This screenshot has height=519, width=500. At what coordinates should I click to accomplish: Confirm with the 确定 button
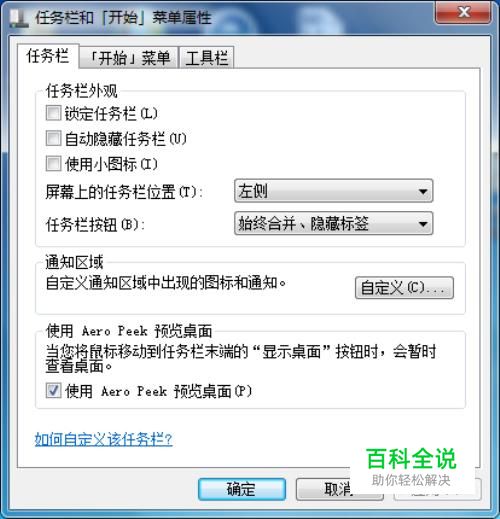click(242, 489)
